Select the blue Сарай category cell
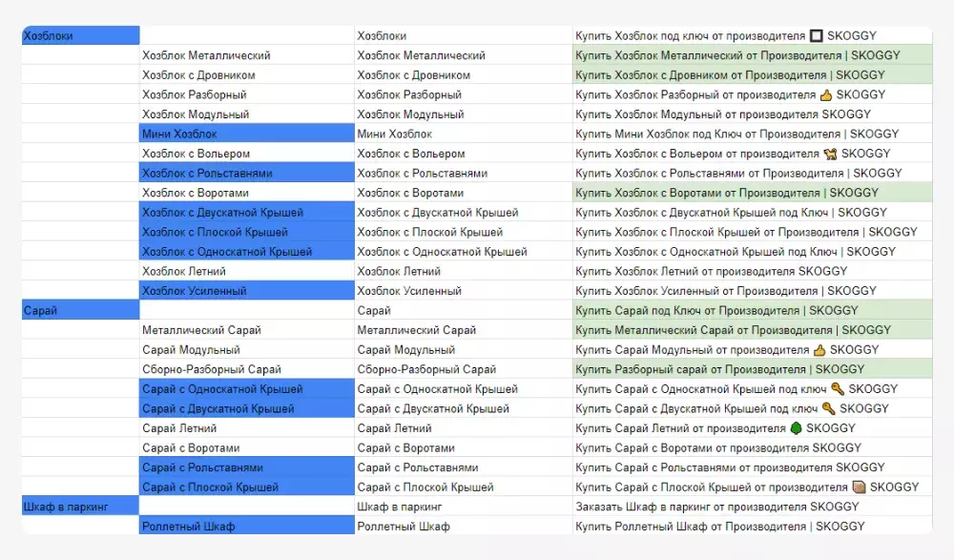 click(80, 311)
